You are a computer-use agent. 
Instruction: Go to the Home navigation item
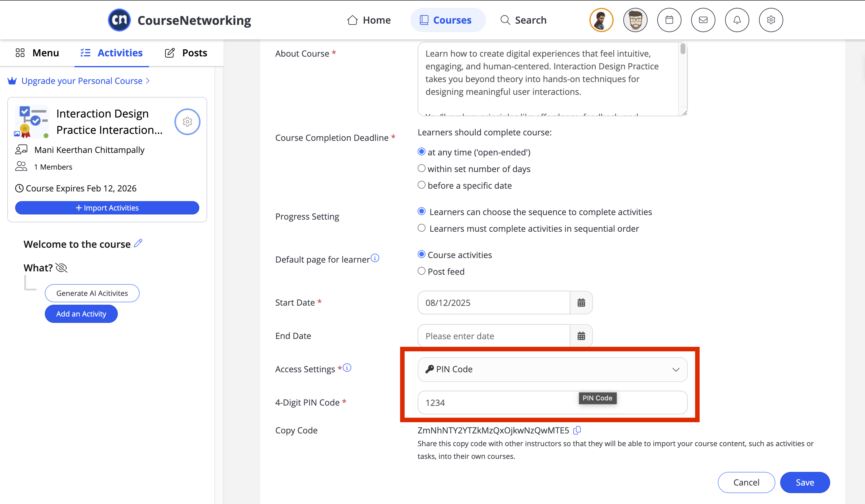click(369, 20)
